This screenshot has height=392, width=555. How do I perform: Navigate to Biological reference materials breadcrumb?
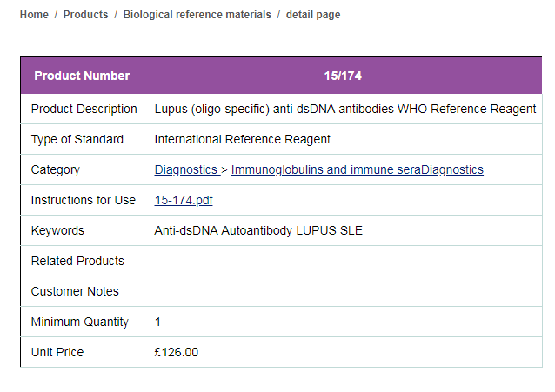(197, 15)
